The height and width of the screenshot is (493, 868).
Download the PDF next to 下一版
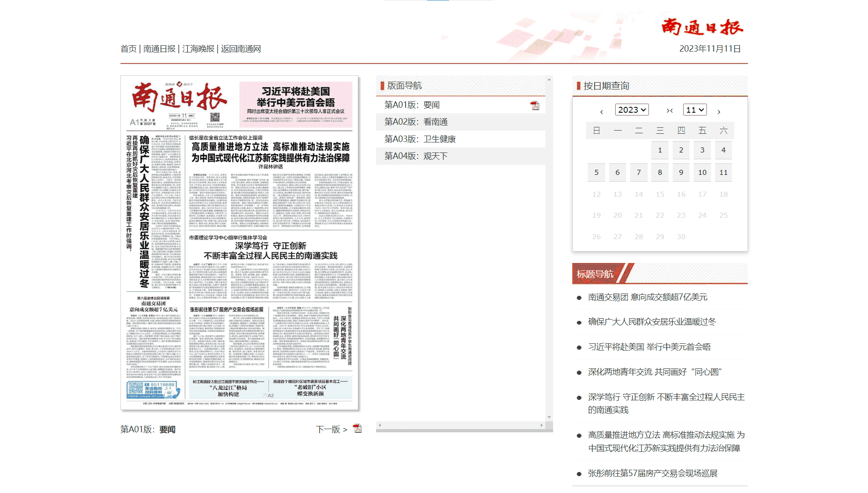pyautogui.click(x=357, y=429)
